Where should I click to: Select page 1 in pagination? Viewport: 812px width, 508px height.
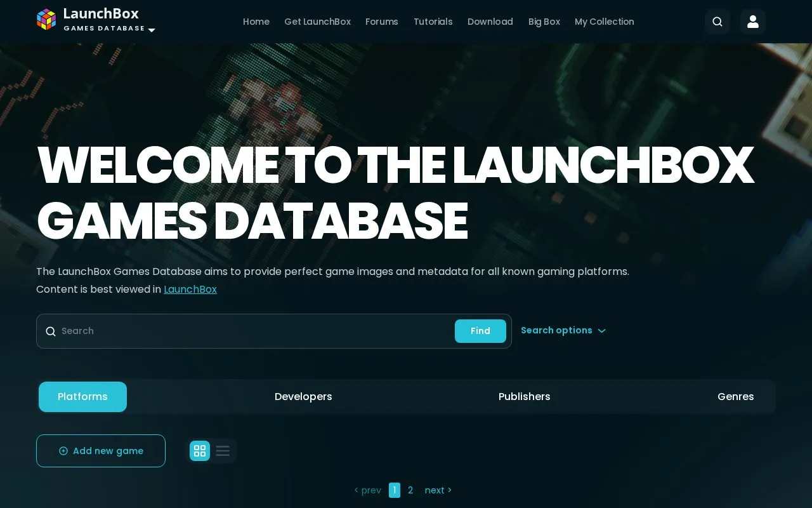395,490
